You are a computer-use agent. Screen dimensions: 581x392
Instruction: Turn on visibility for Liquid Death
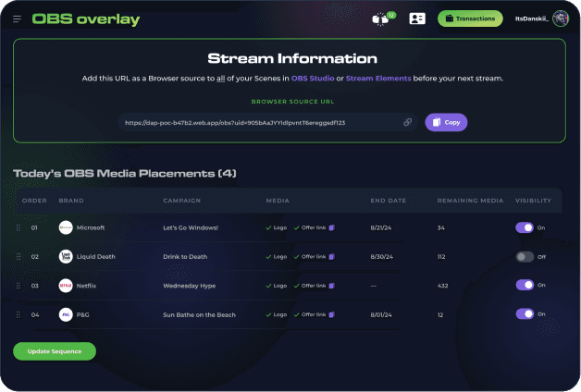pyautogui.click(x=525, y=256)
